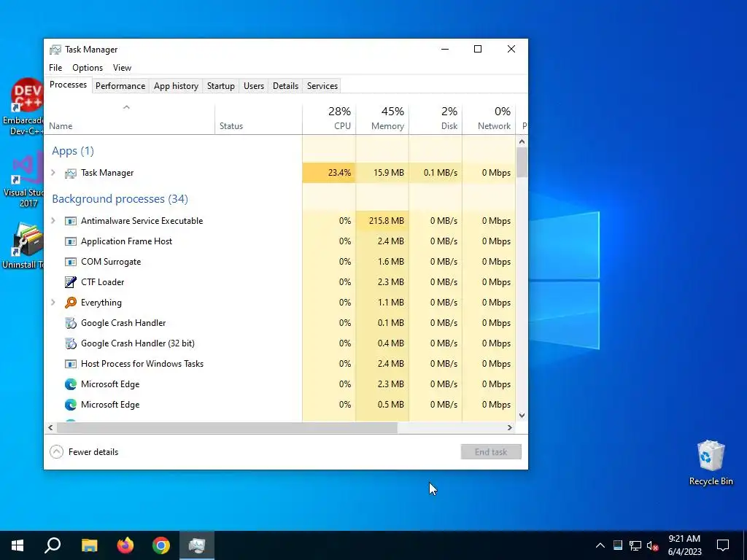Select the COM Surrogate process name

(111, 262)
